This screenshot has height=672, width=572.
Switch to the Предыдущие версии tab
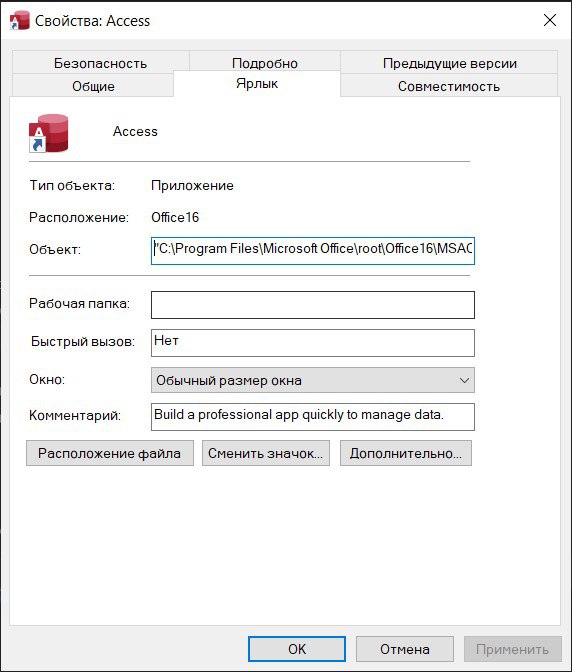[x=449, y=63]
